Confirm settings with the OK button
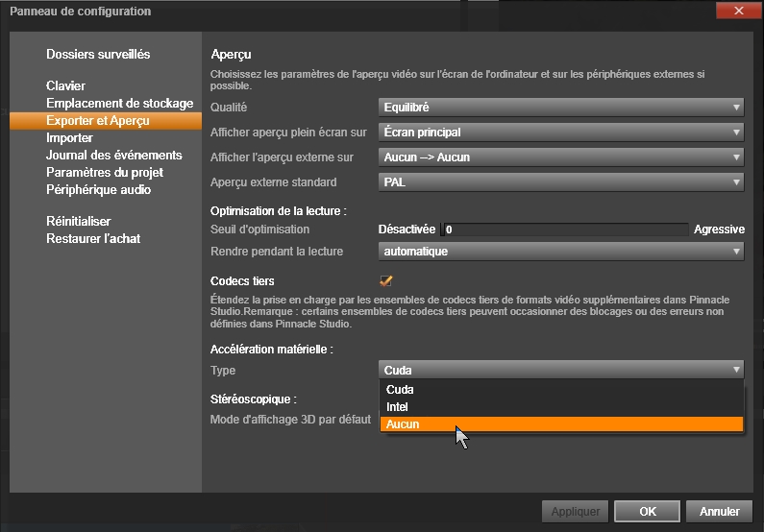 647,512
